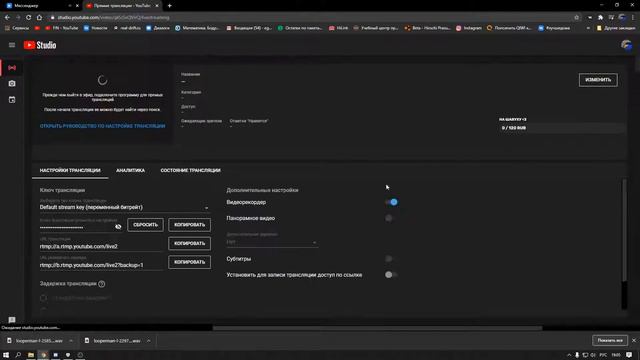Bookmark this page with star icon
The image size is (640, 360).
click(x=576, y=18)
